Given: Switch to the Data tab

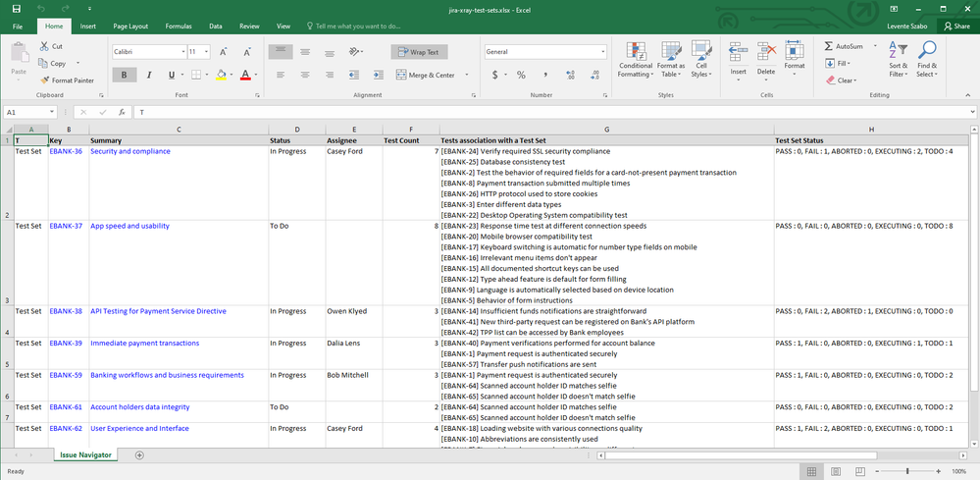Looking at the screenshot, I should click(x=216, y=27).
